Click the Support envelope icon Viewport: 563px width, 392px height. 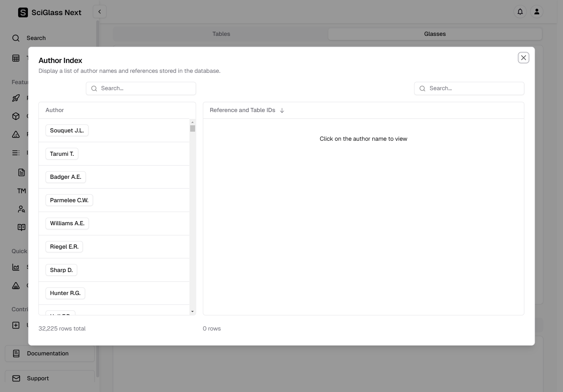click(16, 378)
